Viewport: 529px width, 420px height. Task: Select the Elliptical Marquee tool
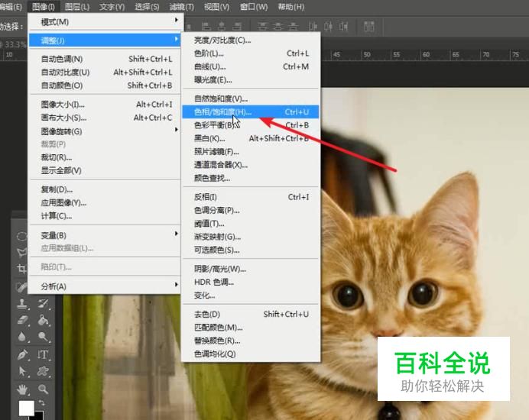[21, 236]
